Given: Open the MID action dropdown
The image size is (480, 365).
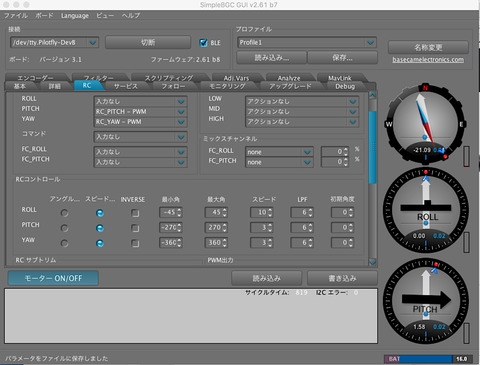Looking at the screenshot, I should (302, 112).
